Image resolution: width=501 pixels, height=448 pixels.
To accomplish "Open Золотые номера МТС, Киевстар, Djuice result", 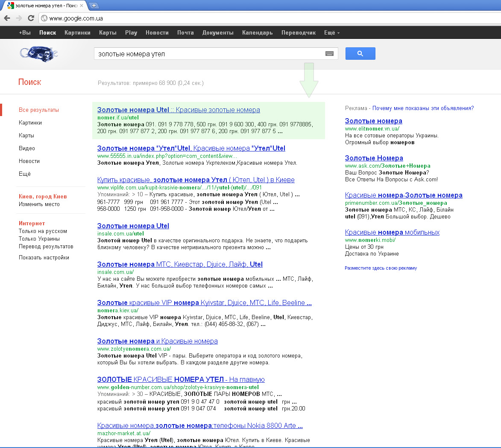I will [179, 264].
